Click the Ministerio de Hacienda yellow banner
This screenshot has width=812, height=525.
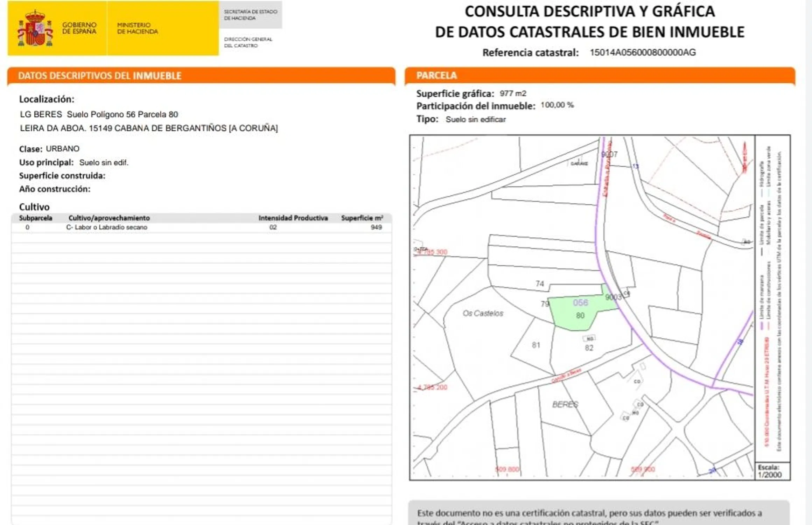point(138,28)
